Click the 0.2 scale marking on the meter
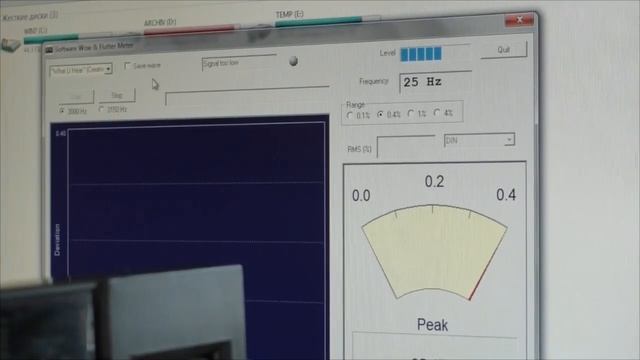 click(434, 182)
